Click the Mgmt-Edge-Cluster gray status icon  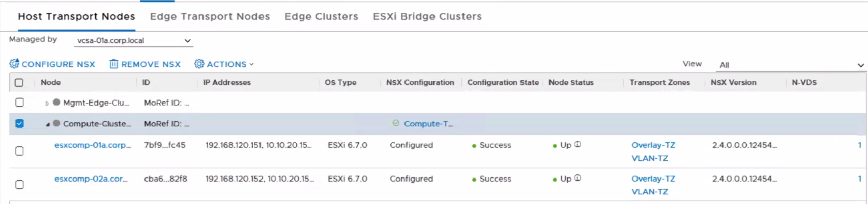click(56, 102)
